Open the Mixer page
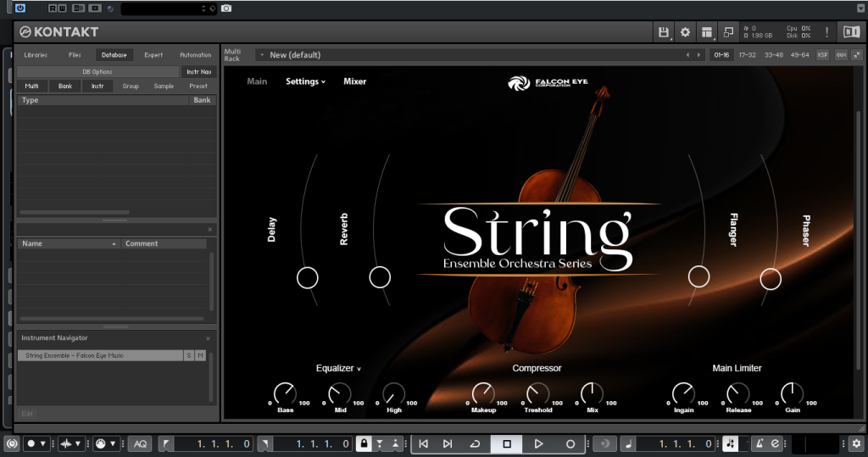The image size is (868, 457). [x=354, y=81]
